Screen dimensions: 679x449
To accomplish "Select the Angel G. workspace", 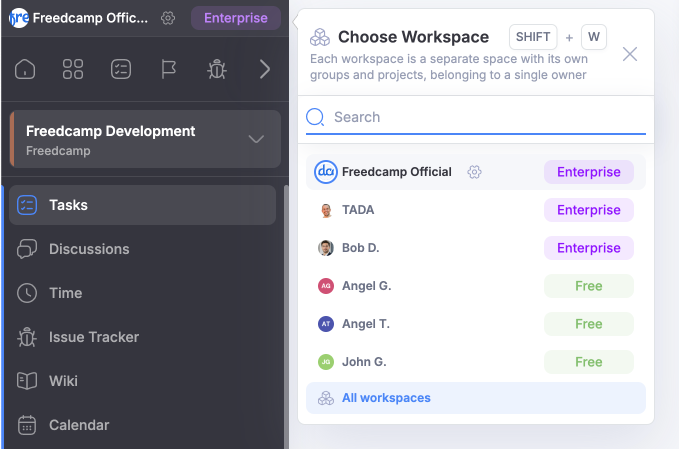I will point(475,286).
